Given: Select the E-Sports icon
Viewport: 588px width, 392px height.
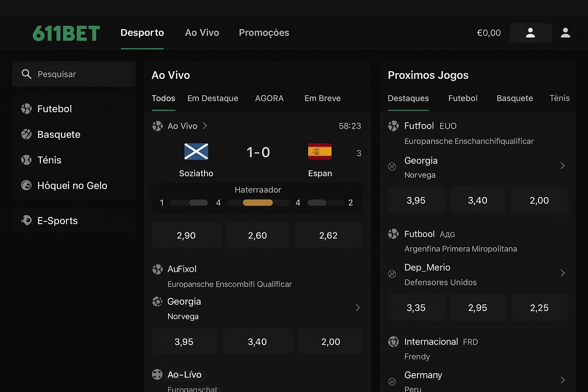Looking at the screenshot, I should click(x=26, y=220).
